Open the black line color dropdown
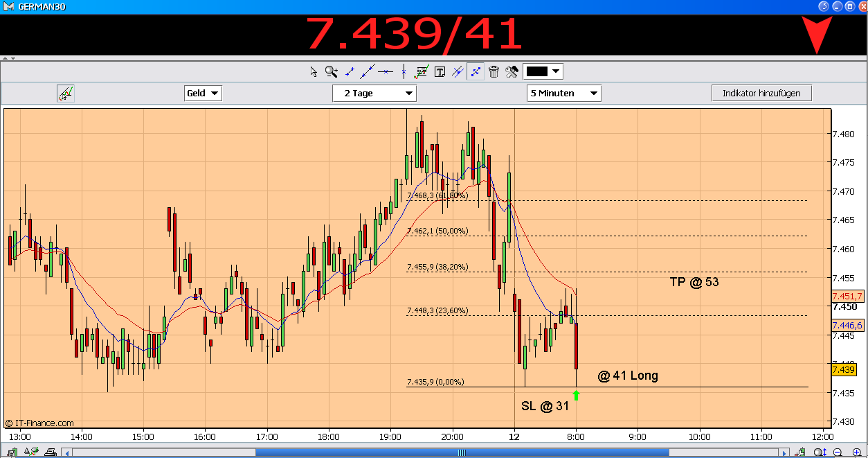868x458 pixels. pyautogui.click(x=543, y=71)
